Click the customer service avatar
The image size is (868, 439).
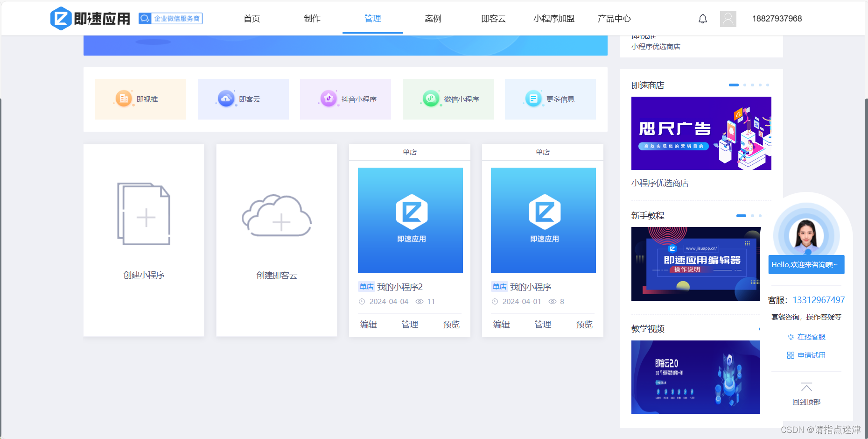pos(806,236)
